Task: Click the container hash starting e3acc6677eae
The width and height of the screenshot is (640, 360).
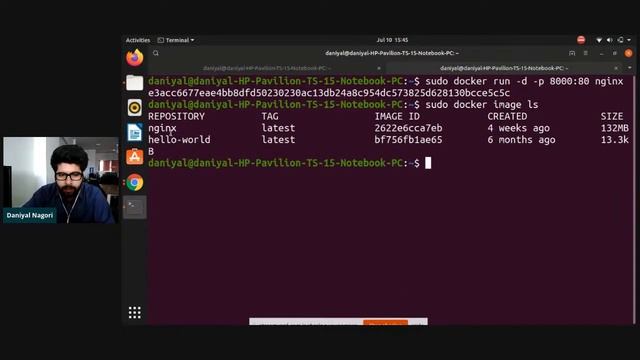Action: 329,93
